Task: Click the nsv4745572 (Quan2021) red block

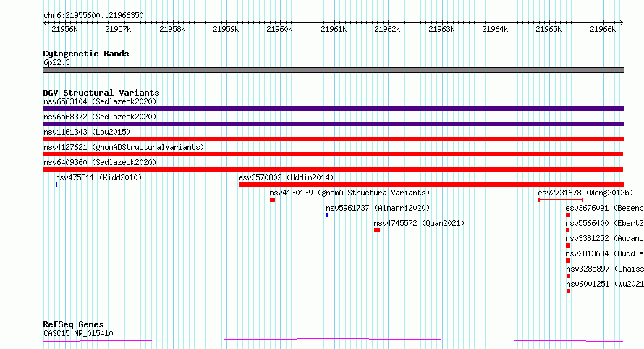Action: (377, 230)
